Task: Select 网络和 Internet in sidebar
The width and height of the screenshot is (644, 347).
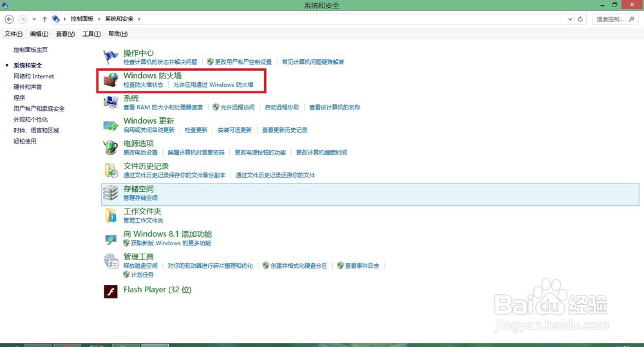Action: tap(33, 76)
